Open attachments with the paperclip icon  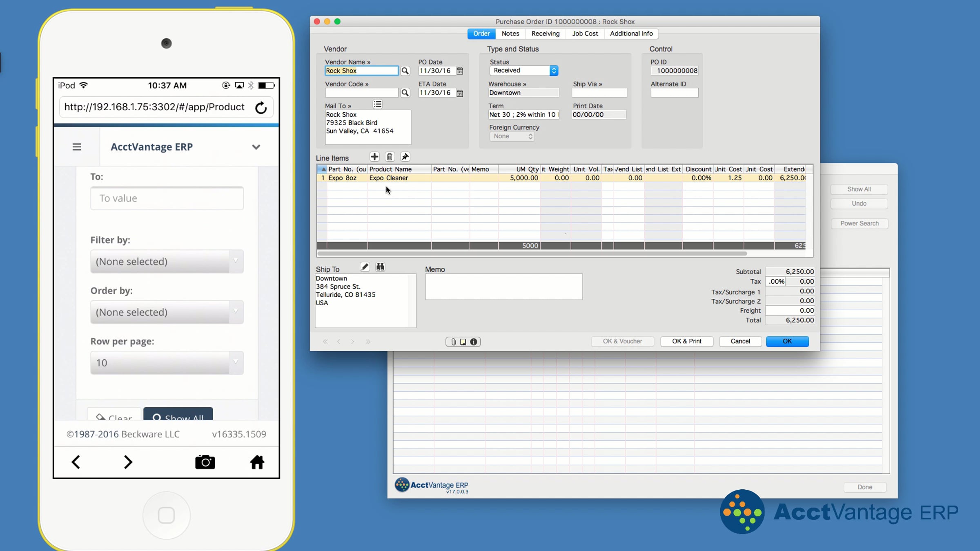[453, 342]
